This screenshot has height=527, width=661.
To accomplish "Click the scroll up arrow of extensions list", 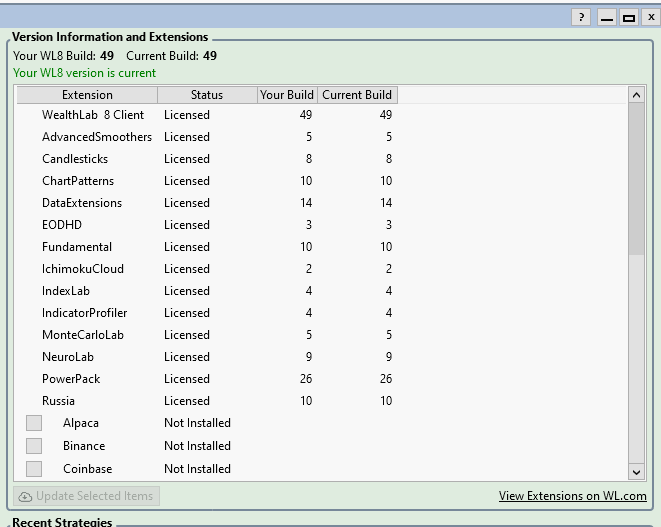I will (x=636, y=95).
